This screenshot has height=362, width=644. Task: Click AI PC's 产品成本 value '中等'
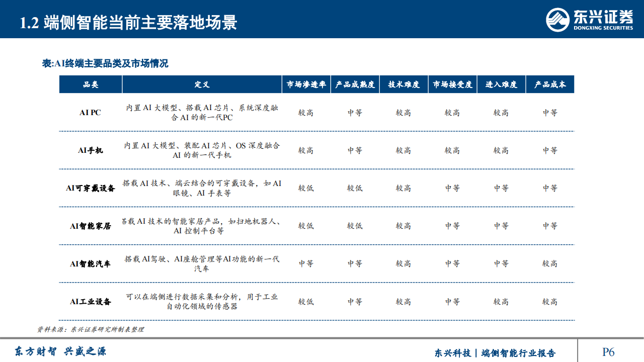[550, 113]
